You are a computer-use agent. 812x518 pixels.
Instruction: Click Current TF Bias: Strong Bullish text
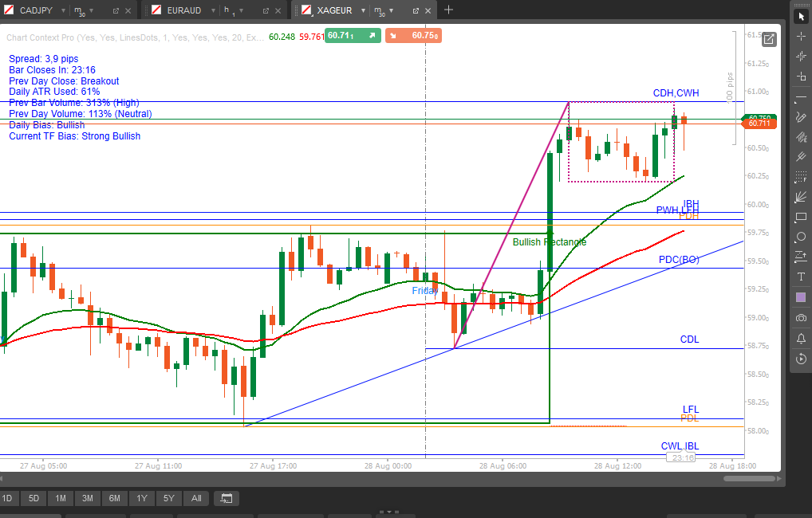click(74, 136)
